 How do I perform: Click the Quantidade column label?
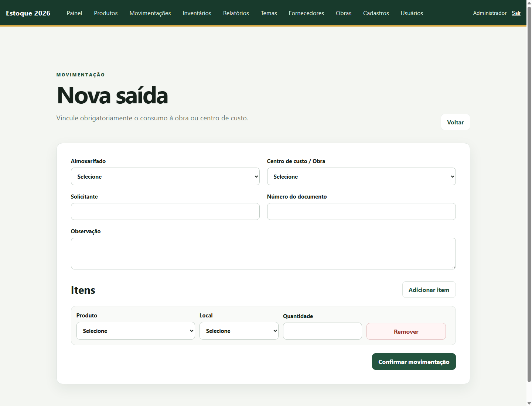click(298, 316)
